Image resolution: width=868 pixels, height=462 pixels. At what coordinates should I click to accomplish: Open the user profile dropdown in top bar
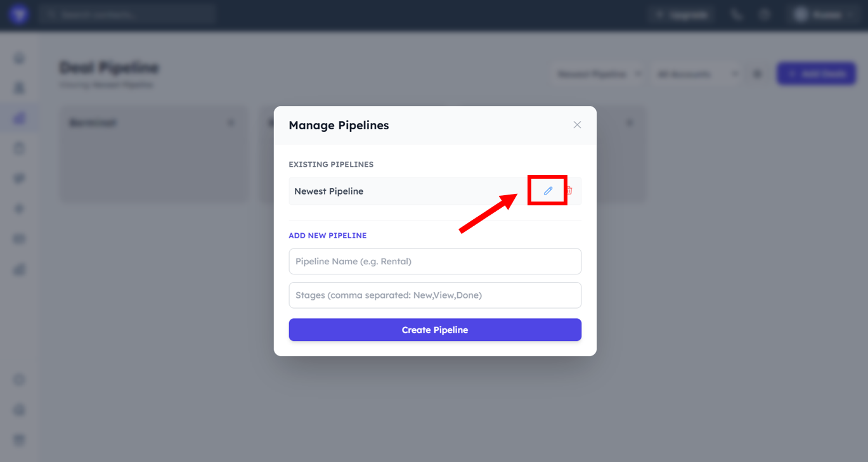tap(822, 15)
